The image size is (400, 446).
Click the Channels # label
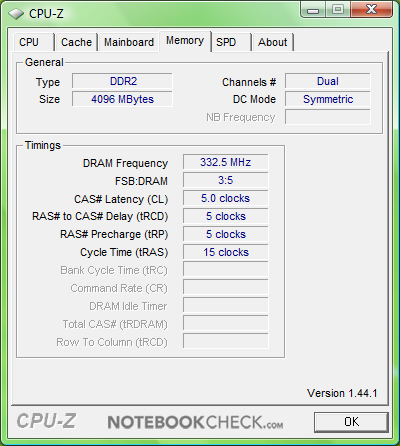(x=249, y=82)
